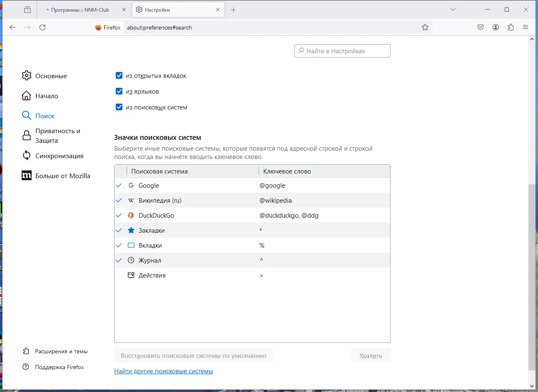
Task: Open the Extensions puzzle icon
Action: (x=511, y=27)
